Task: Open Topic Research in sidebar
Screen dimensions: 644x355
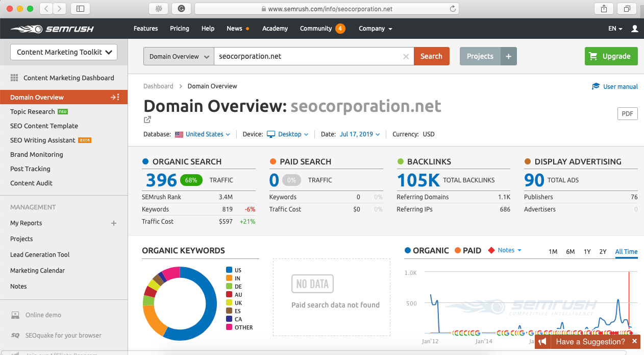Action: click(32, 111)
